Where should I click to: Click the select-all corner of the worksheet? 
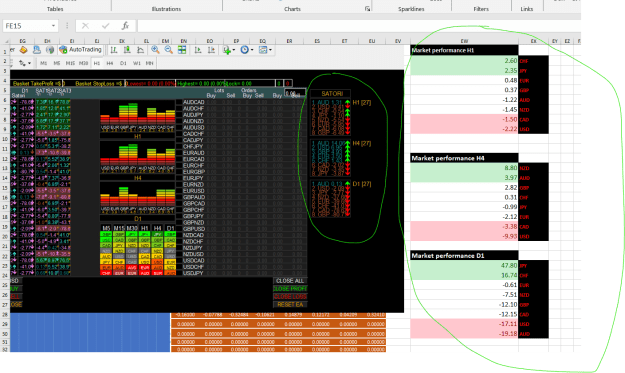pyautogui.click(x=6, y=41)
